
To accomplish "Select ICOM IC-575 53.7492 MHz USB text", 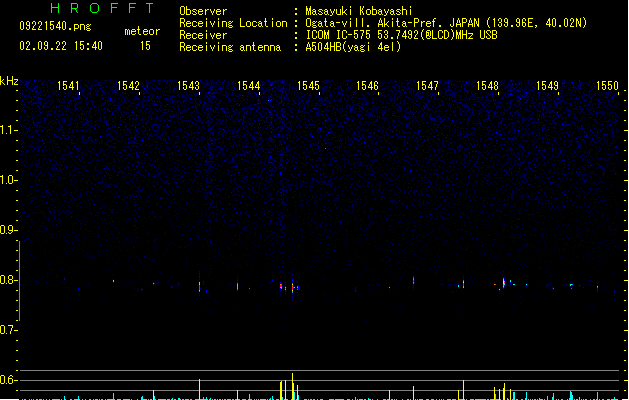I will tap(402, 35).
